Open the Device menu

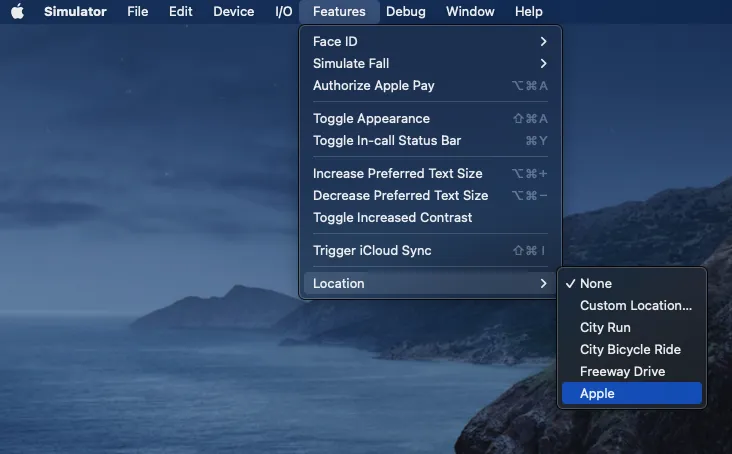(x=233, y=12)
